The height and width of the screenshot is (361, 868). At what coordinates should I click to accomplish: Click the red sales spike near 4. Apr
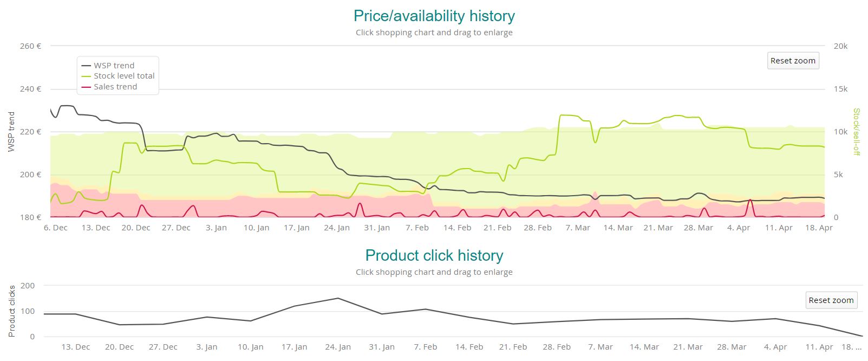pos(750,201)
